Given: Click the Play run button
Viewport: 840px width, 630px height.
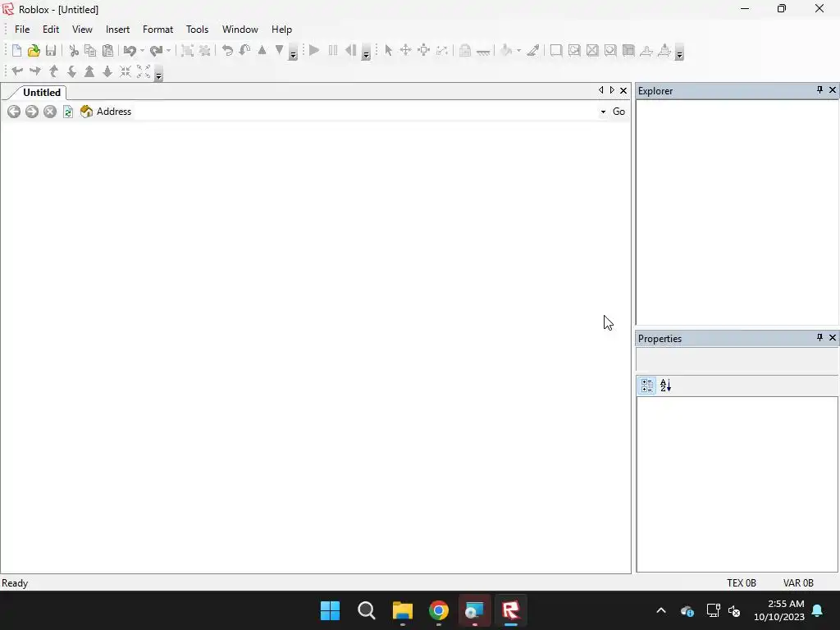Looking at the screenshot, I should [x=314, y=50].
